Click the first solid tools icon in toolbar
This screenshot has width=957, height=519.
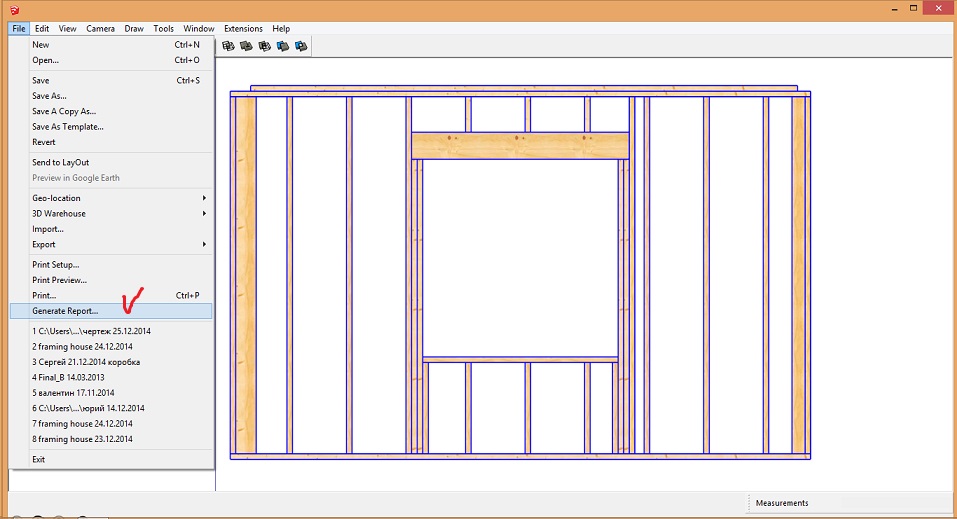coord(228,46)
